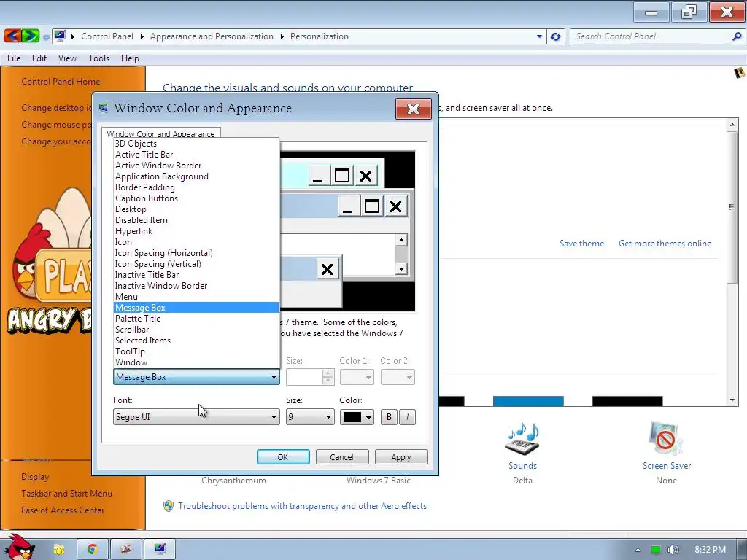Select Inactive Window Border list item
The image size is (747, 560).
(x=196, y=286)
